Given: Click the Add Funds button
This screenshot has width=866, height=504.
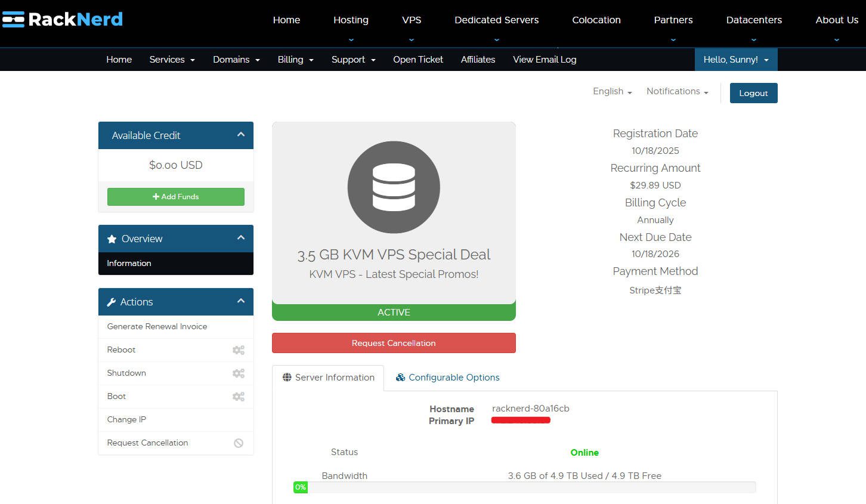Looking at the screenshot, I should tap(176, 197).
